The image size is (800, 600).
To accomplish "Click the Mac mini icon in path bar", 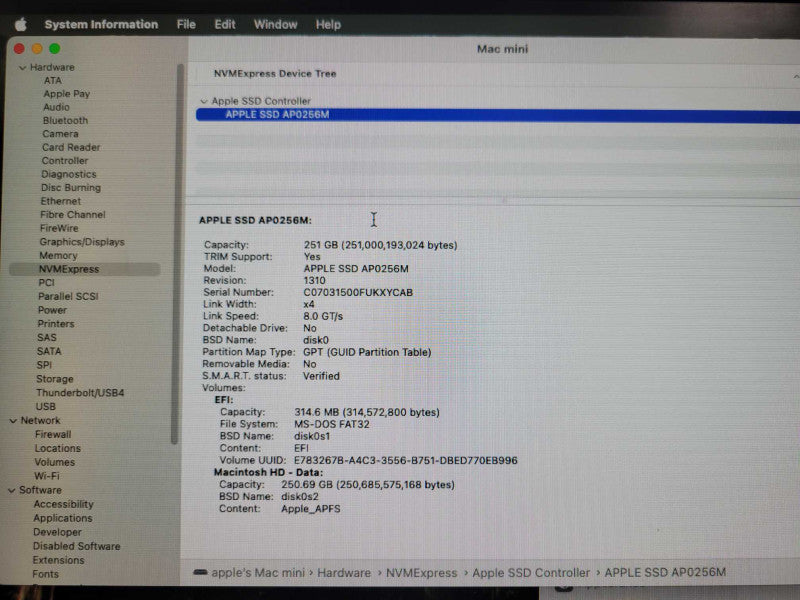I will [201, 572].
